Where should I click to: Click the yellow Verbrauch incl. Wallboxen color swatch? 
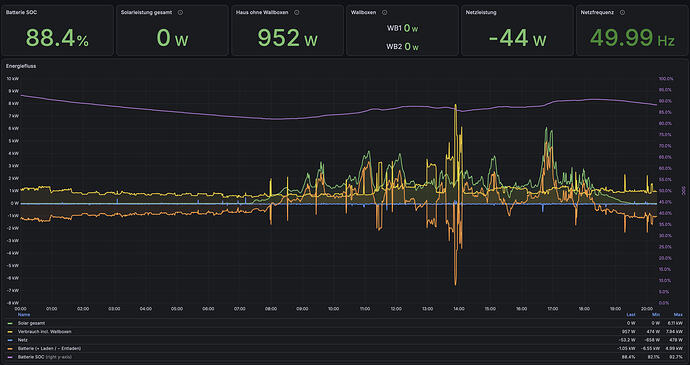pos(10,332)
